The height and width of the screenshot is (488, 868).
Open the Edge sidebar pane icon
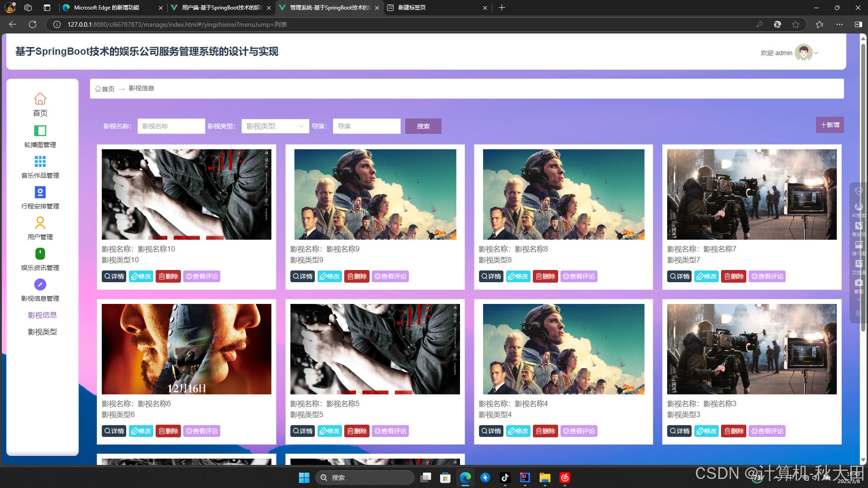tap(858, 24)
